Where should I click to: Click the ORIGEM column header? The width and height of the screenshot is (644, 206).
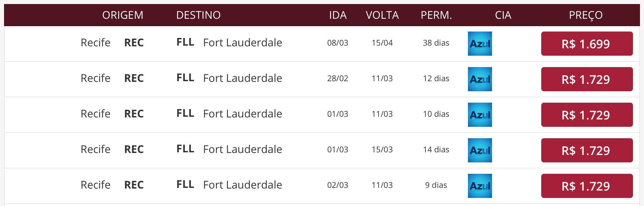pos(123,15)
